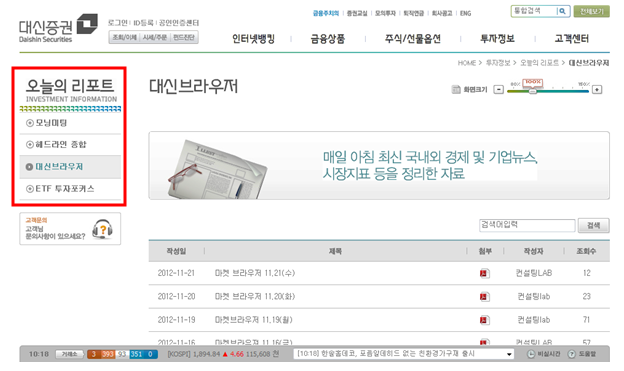Click the headset customer inquiry icon

point(102,229)
